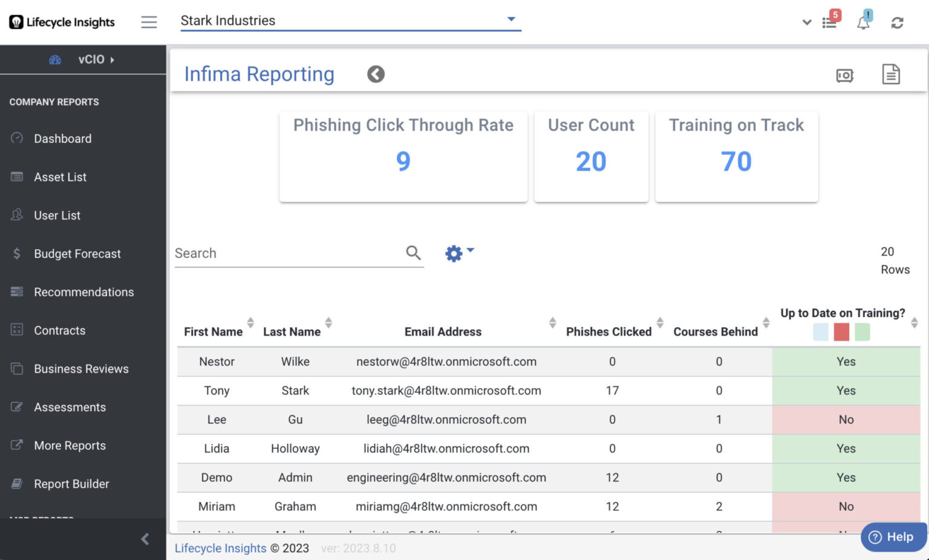Generate the report document

[x=890, y=74]
